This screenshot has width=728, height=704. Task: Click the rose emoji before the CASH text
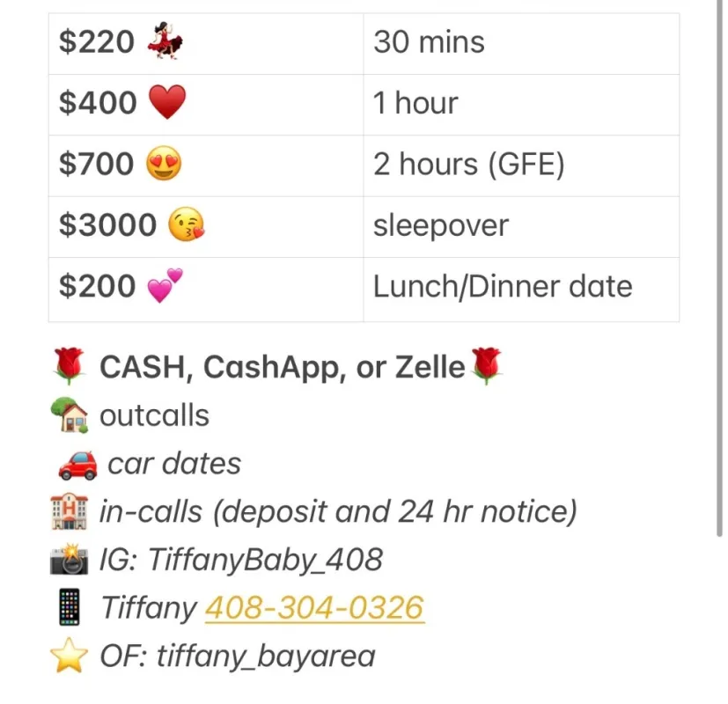pyautogui.click(x=70, y=366)
